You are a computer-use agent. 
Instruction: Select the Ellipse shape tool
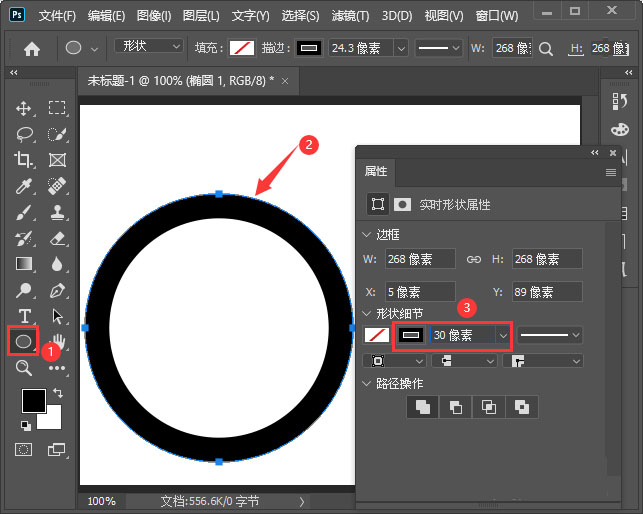23,341
